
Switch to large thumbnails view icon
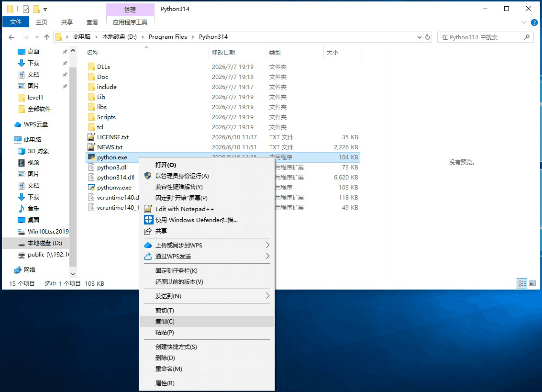tap(532, 284)
